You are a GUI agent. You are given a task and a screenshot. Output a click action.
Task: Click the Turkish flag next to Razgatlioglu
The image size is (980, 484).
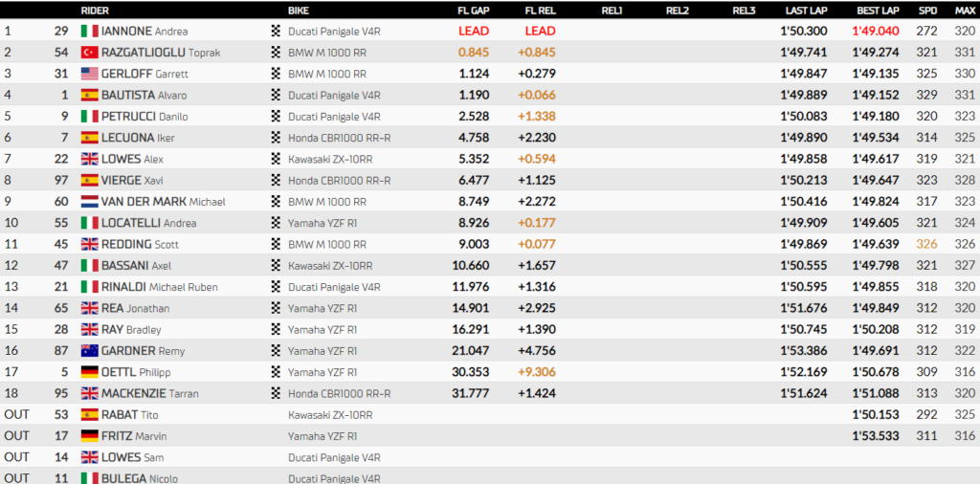coord(89,53)
